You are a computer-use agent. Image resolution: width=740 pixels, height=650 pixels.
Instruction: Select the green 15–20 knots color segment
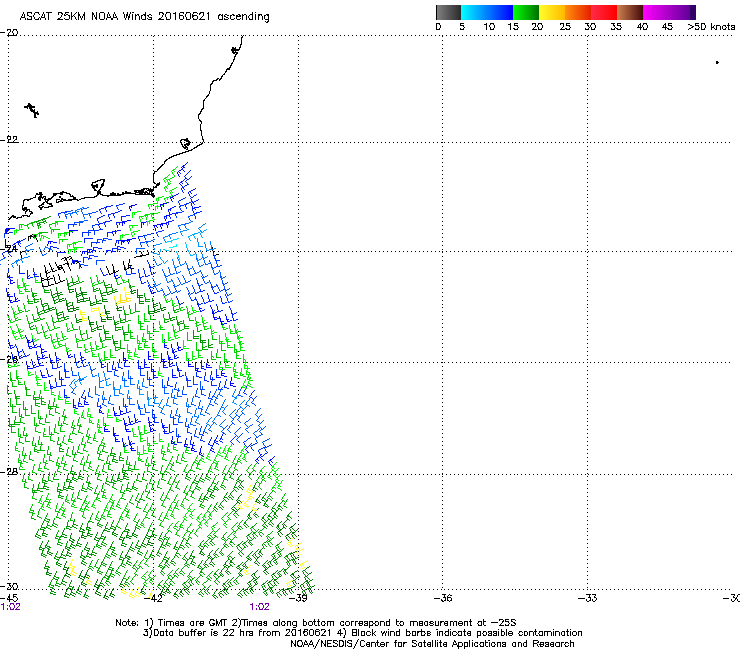(x=526, y=12)
